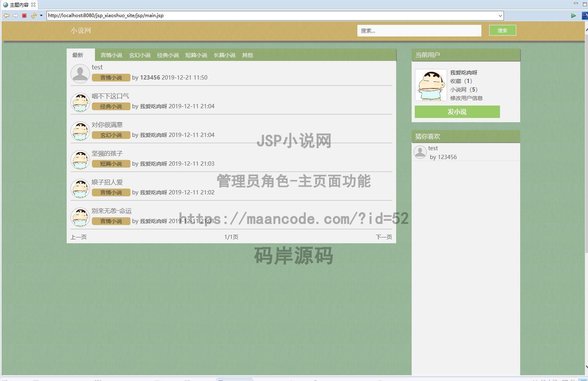The width and height of the screenshot is (588, 381).
Task: Go to previous page via 上一页
Action: click(x=79, y=237)
